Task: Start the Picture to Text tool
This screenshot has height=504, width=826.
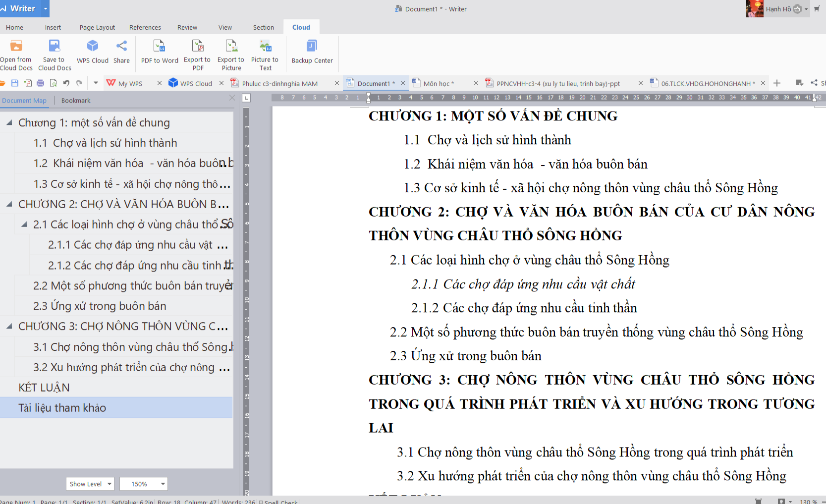Action: pyautogui.click(x=265, y=55)
